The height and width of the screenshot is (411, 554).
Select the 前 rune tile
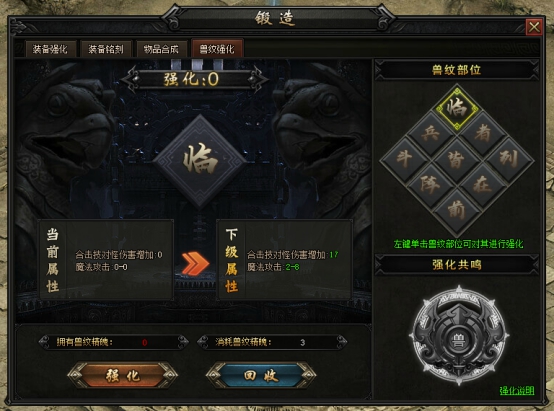point(457,211)
